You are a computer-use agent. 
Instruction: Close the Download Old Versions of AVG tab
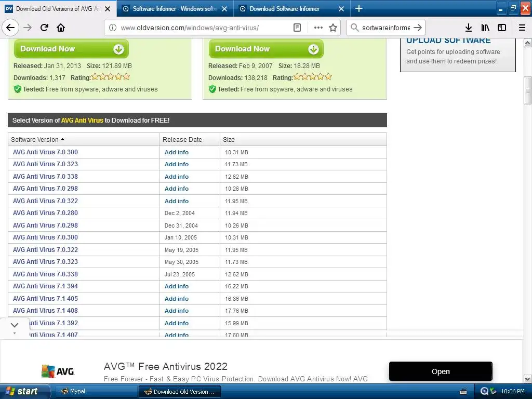[x=108, y=9]
